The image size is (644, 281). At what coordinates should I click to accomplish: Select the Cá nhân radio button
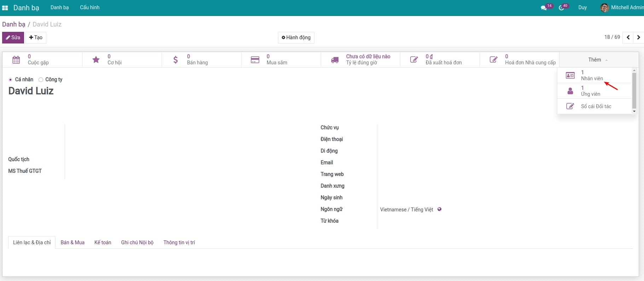[x=11, y=80]
